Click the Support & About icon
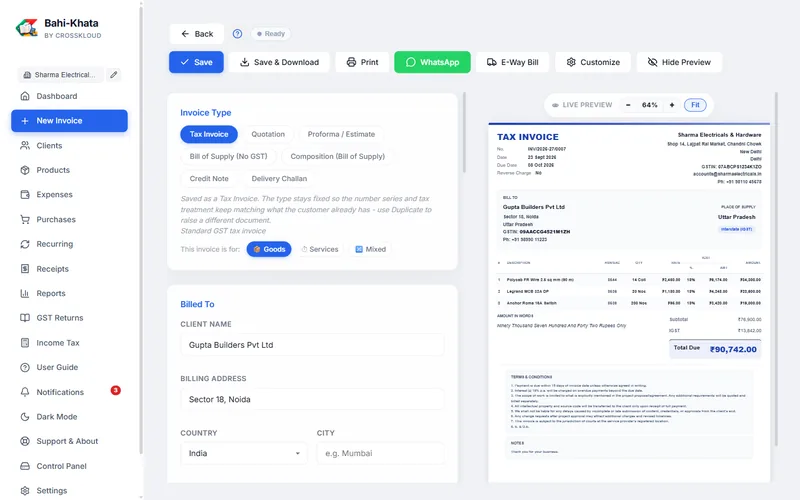Viewport: 800px width, 500px height. coord(24,441)
